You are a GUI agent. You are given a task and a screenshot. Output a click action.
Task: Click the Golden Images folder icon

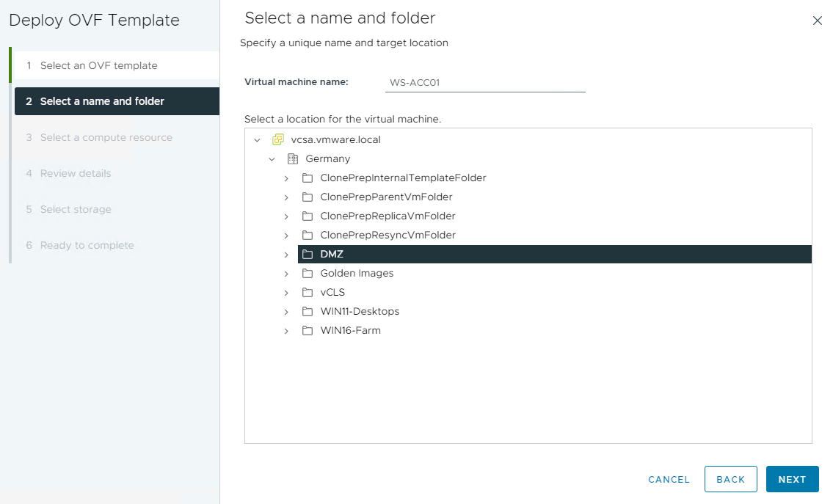tap(307, 273)
